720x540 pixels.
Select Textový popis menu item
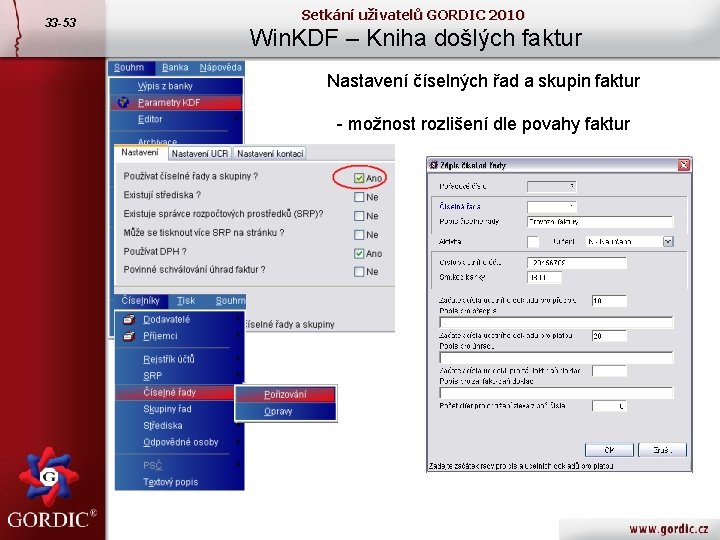pyautogui.click(x=180, y=482)
